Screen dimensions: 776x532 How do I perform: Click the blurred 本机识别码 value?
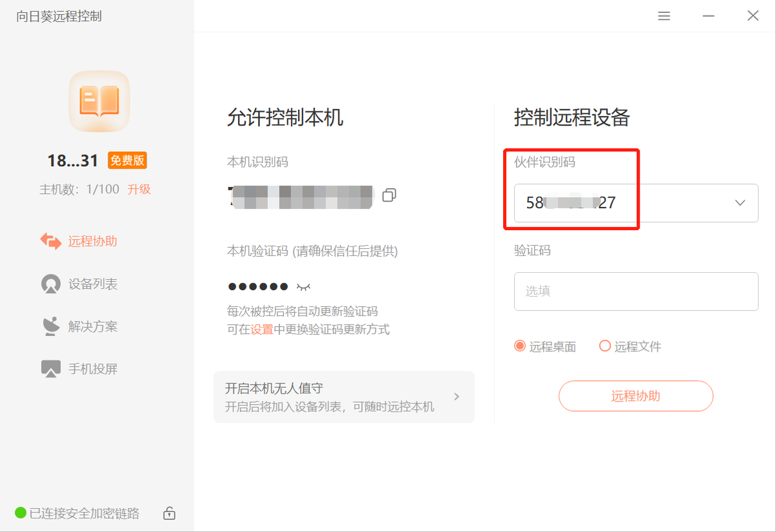coord(301,197)
